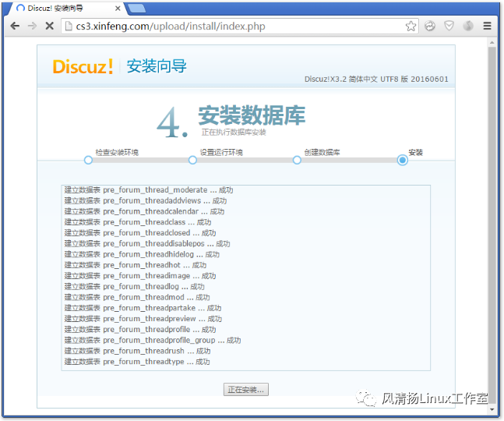Click the Discuz! logo

tap(83, 66)
